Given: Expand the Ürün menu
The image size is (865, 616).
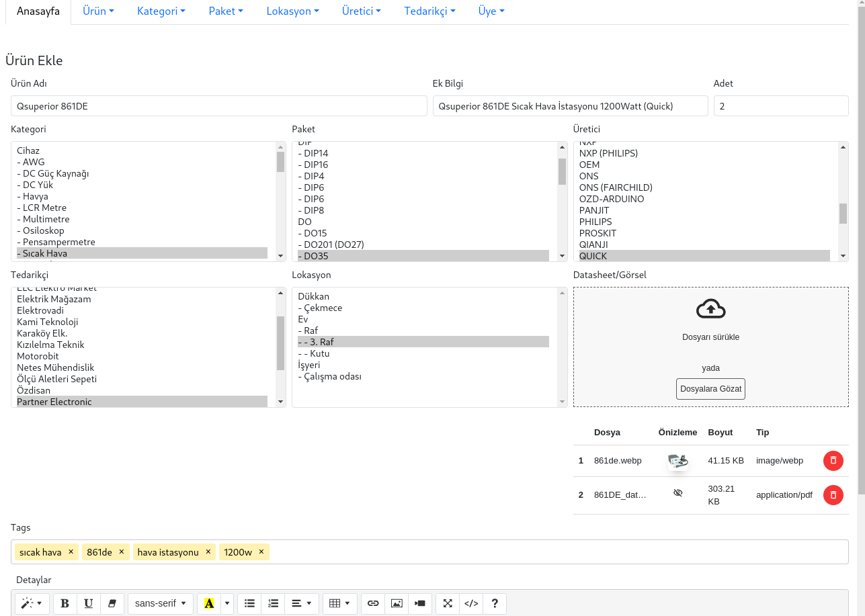Looking at the screenshot, I should click(x=98, y=11).
